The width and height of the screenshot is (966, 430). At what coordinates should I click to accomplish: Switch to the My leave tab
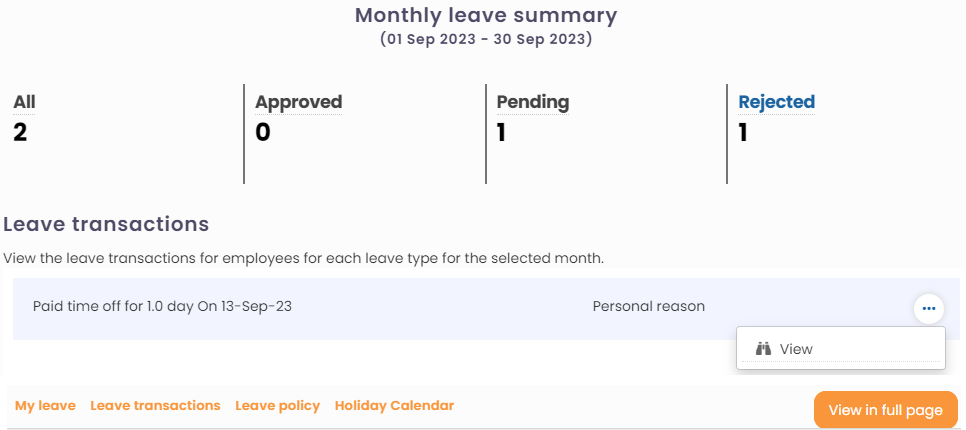[45, 406]
